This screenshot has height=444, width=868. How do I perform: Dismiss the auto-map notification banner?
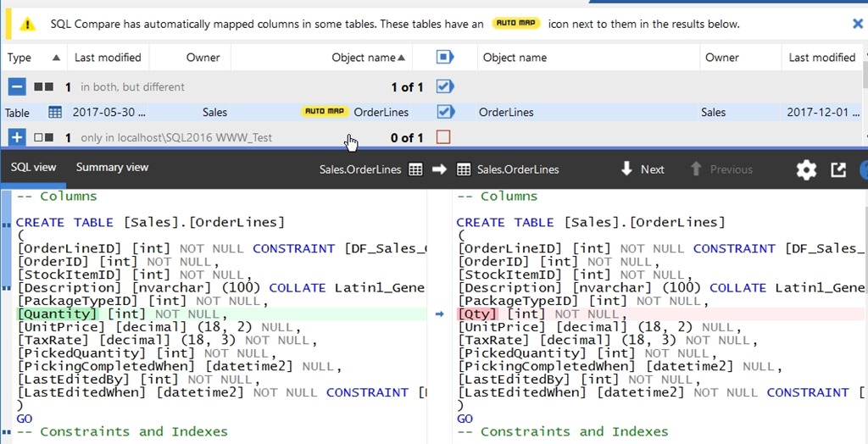pyautogui.click(x=857, y=24)
